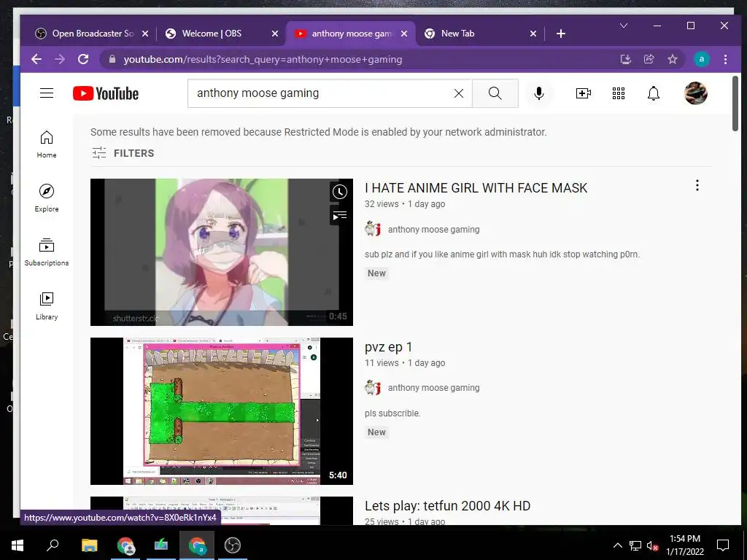Screen dimensions: 747x560
Task: Open Library in the sidebar
Action: point(47,306)
